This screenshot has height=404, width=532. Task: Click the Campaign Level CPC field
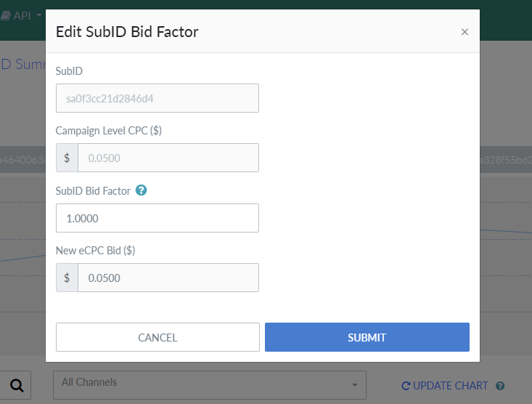pyautogui.click(x=168, y=158)
